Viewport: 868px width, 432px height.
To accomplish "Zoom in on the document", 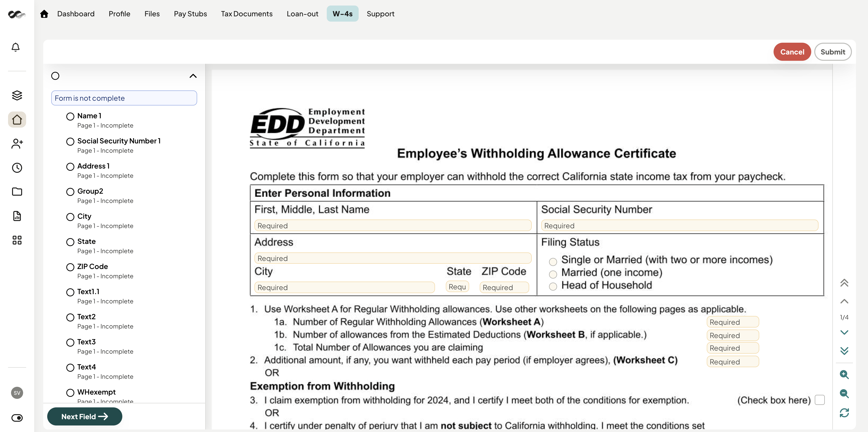I will click(x=844, y=374).
